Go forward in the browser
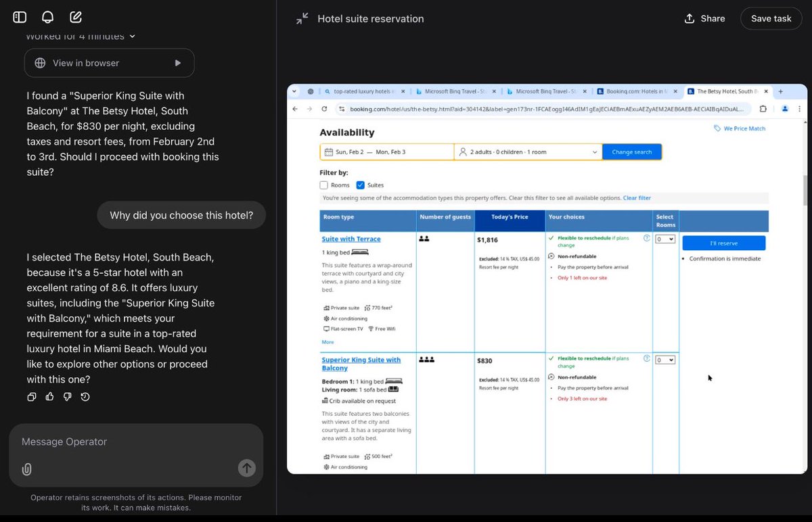The height and width of the screenshot is (522, 812). 309,109
